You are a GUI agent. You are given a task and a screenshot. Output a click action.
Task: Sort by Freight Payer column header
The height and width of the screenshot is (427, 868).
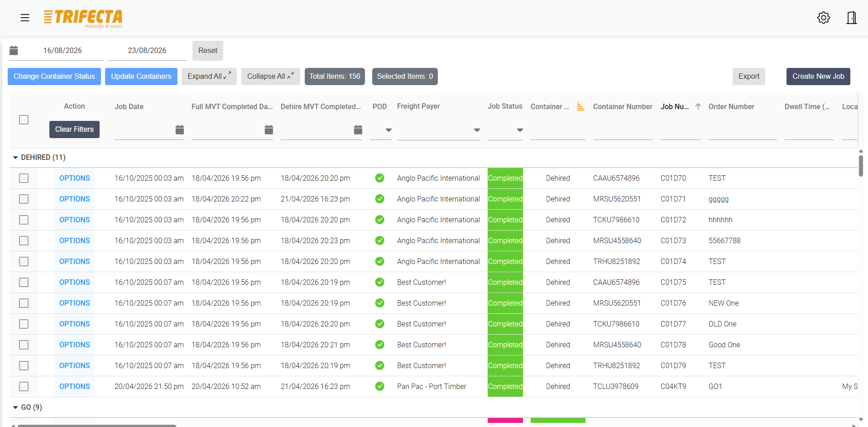(418, 106)
